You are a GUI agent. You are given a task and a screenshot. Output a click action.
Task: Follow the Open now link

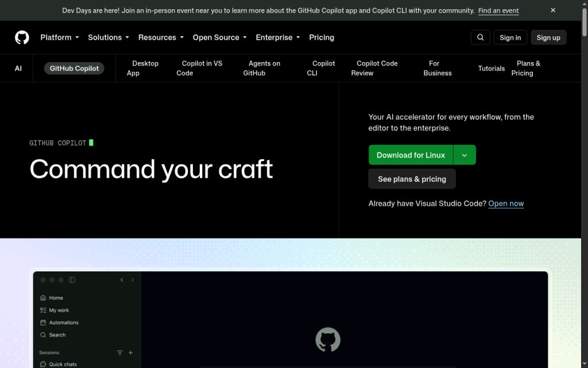tap(506, 204)
